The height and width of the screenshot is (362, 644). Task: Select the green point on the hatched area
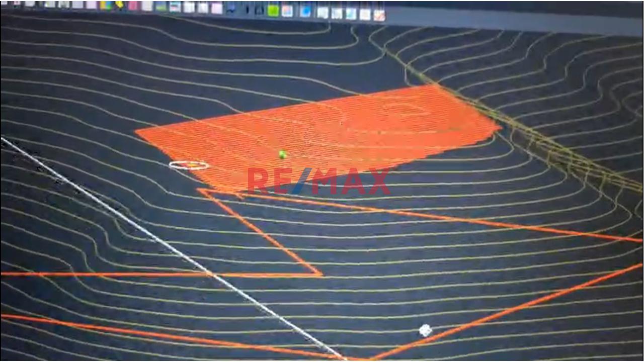click(x=282, y=155)
